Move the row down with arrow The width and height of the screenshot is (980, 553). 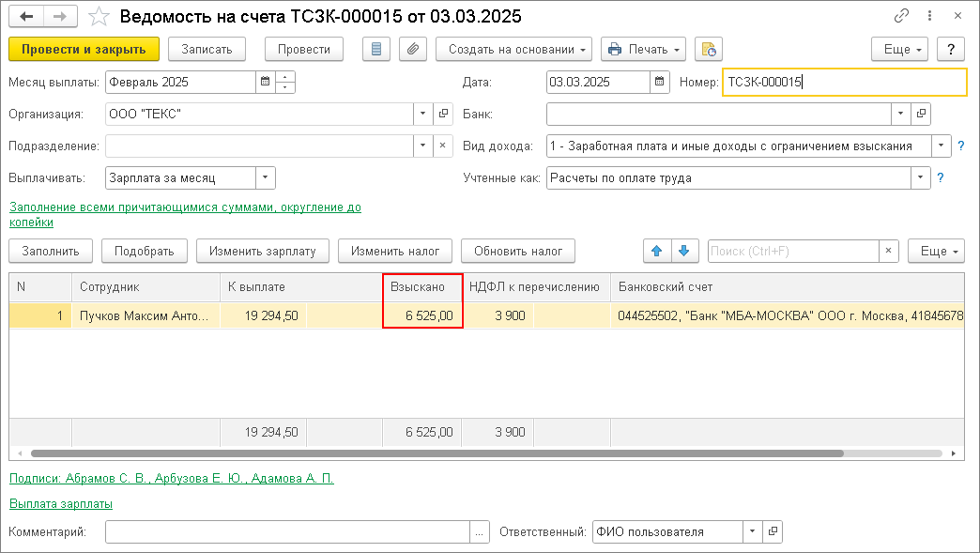click(683, 251)
